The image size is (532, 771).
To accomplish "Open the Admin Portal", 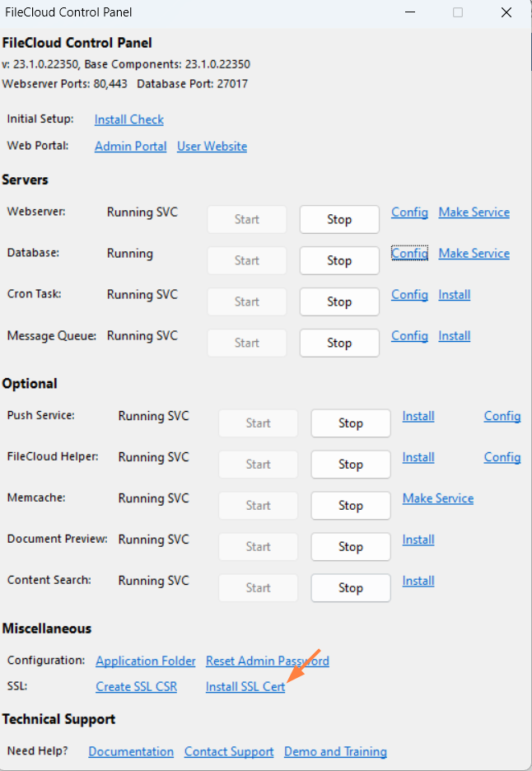I will [x=130, y=146].
